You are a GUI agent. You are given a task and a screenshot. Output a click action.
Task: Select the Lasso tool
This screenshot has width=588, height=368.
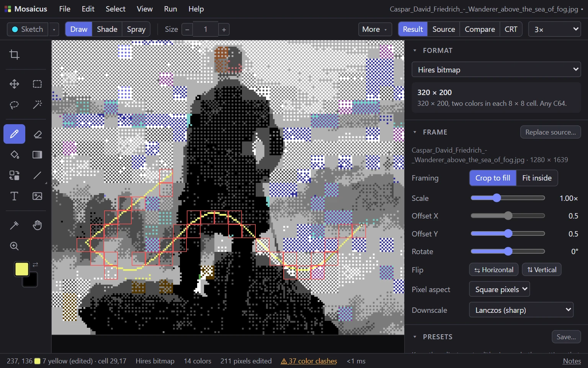point(14,105)
